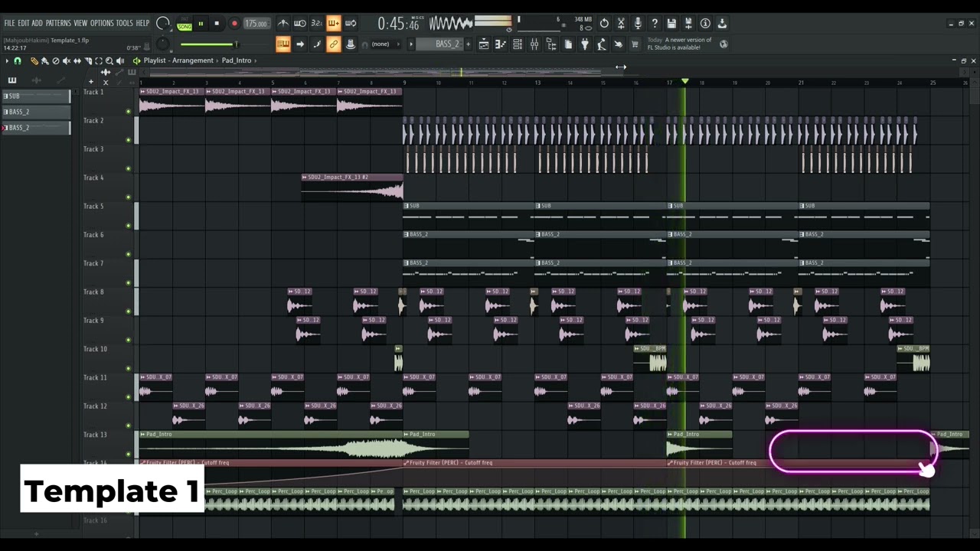Click the export/render download icon
Viewport: 980px width, 551px height.
722,23
